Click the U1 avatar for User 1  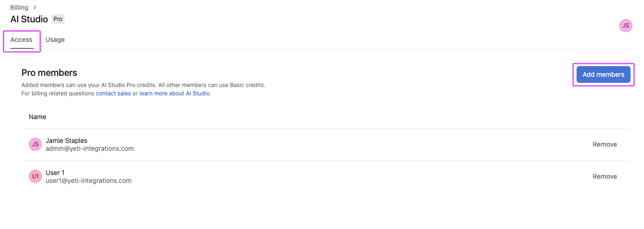pos(35,176)
